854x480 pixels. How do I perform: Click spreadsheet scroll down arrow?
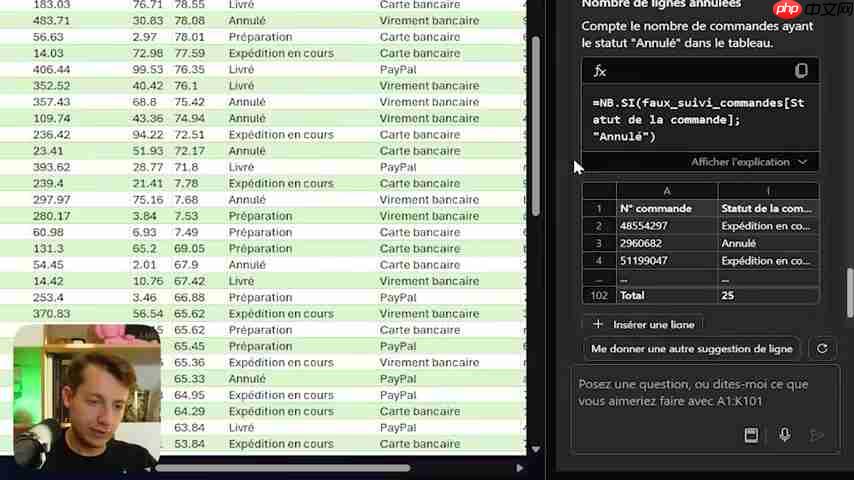(535, 449)
